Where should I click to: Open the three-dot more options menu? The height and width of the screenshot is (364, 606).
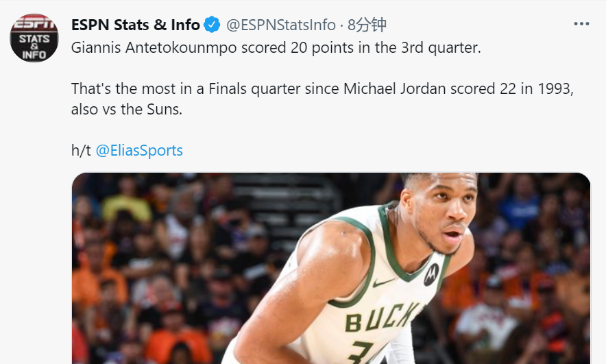(x=581, y=24)
